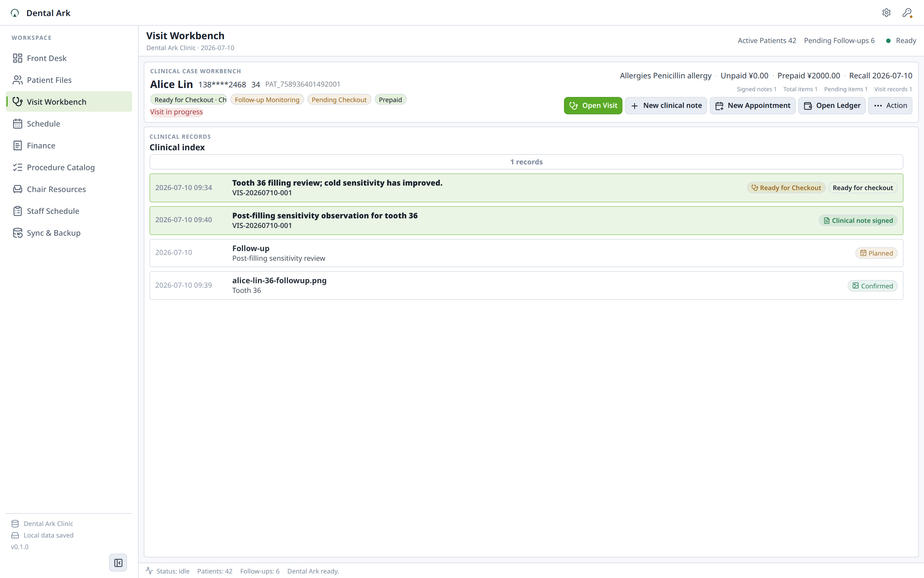The image size is (924, 578).
Task: Click the Dental Ark logo icon
Action: click(15, 13)
